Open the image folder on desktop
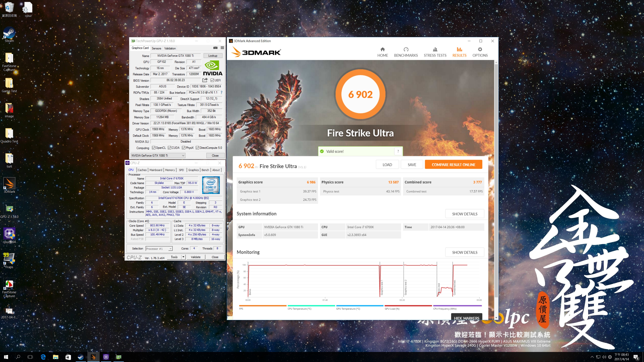Image resolution: width=644 pixels, height=362 pixels. 9,110
